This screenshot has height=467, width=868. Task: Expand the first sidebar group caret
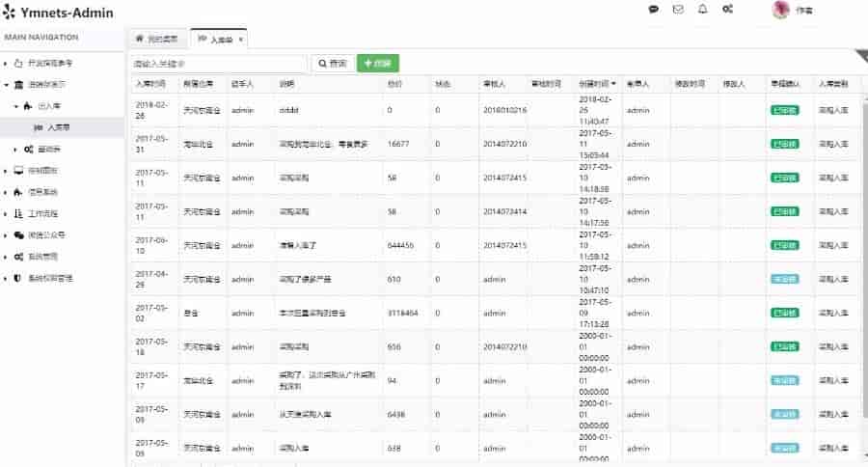[6, 63]
